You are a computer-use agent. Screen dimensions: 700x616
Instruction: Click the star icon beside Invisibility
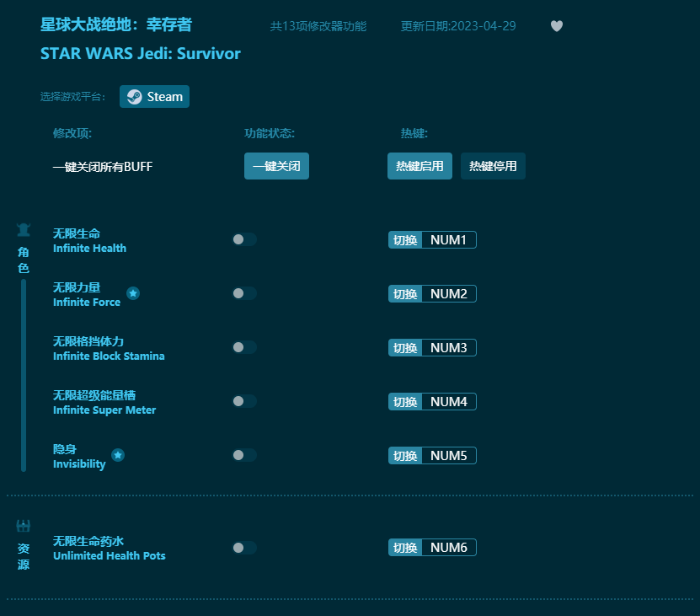(x=118, y=455)
